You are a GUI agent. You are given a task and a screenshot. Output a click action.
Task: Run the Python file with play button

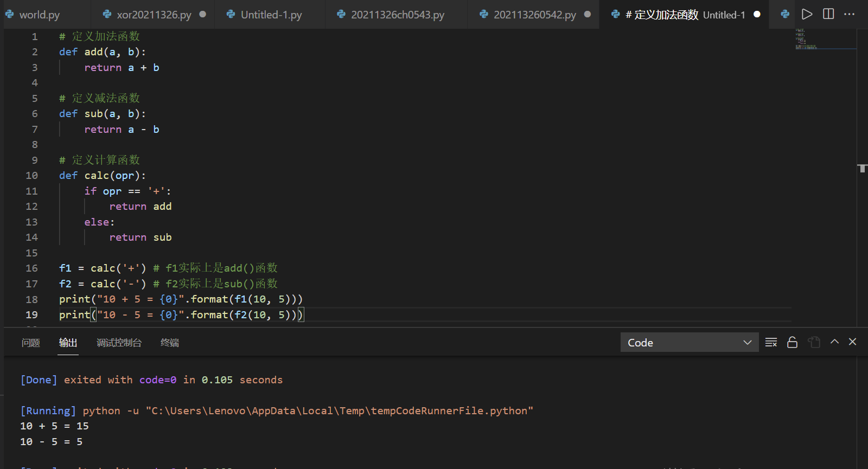pyautogui.click(x=807, y=14)
